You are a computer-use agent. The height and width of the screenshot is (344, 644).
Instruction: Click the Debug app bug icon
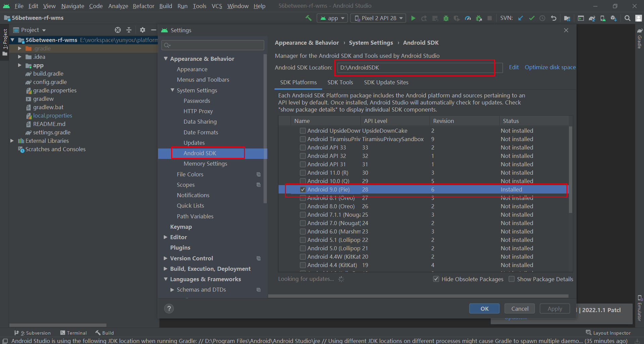point(446,18)
